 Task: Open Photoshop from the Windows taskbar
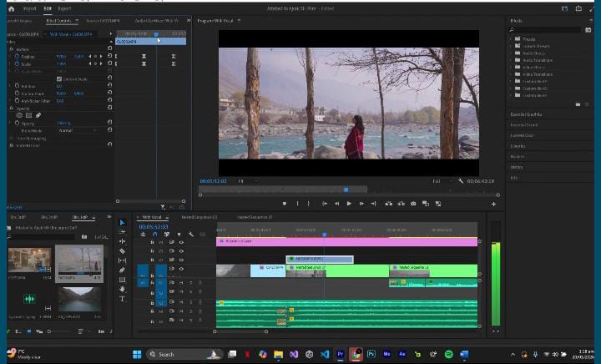click(371, 354)
